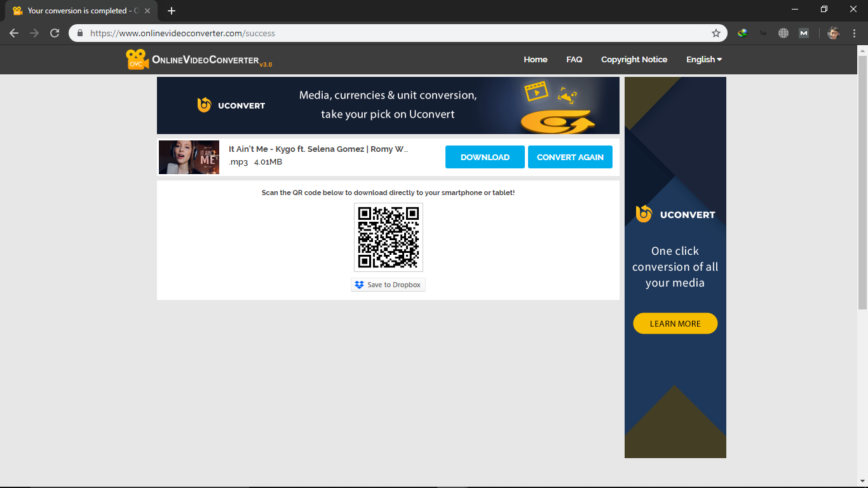Viewport: 868px width, 488px height.
Task: Click the scrollbar down arrow
Action: [x=862, y=482]
